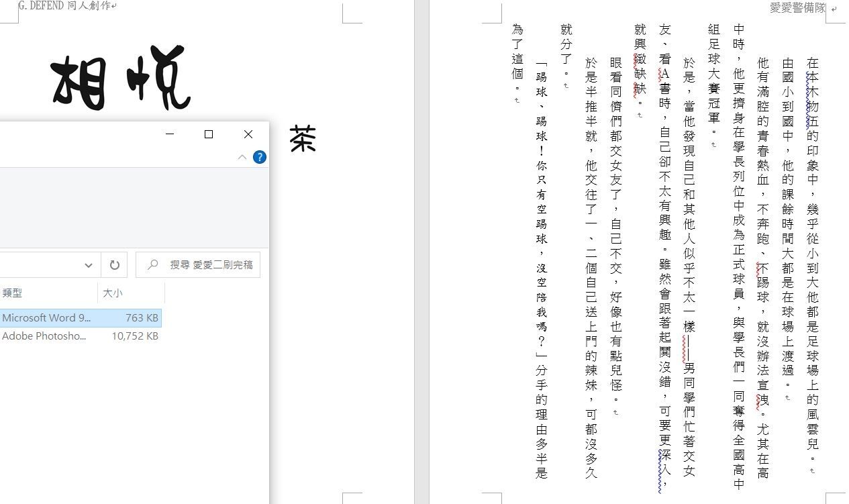Collapse the Explorer ribbon with the chevron
This screenshot has height=504, width=849.
[x=242, y=157]
